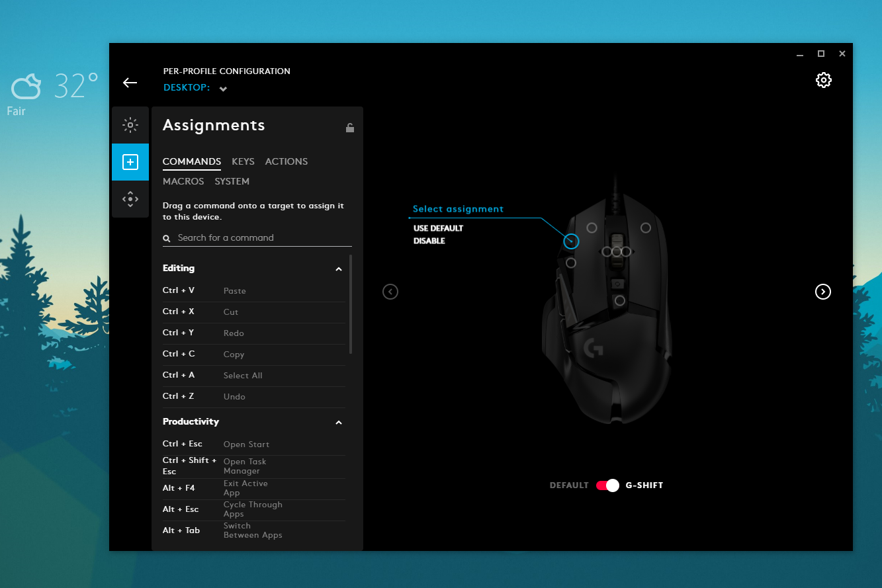Click the search magnifier icon
This screenshot has height=588, width=882.
pos(167,238)
